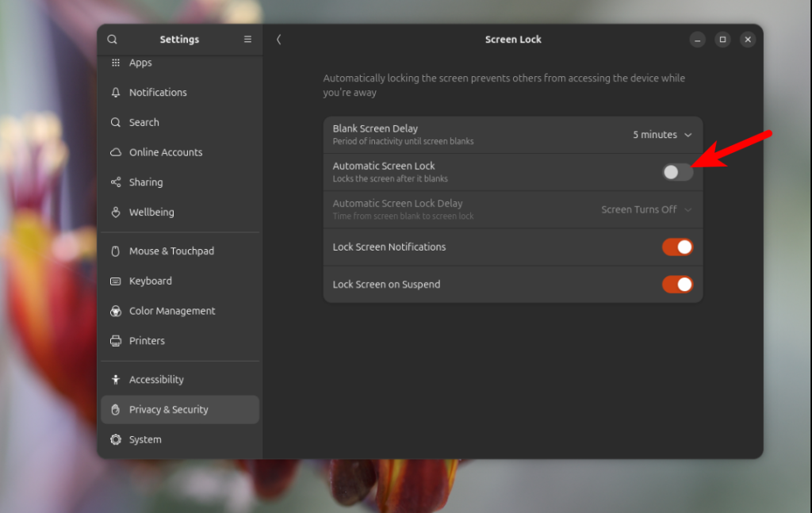The width and height of the screenshot is (812, 513).
Task: Go back using the header arrow
Action: click(279, 40)
